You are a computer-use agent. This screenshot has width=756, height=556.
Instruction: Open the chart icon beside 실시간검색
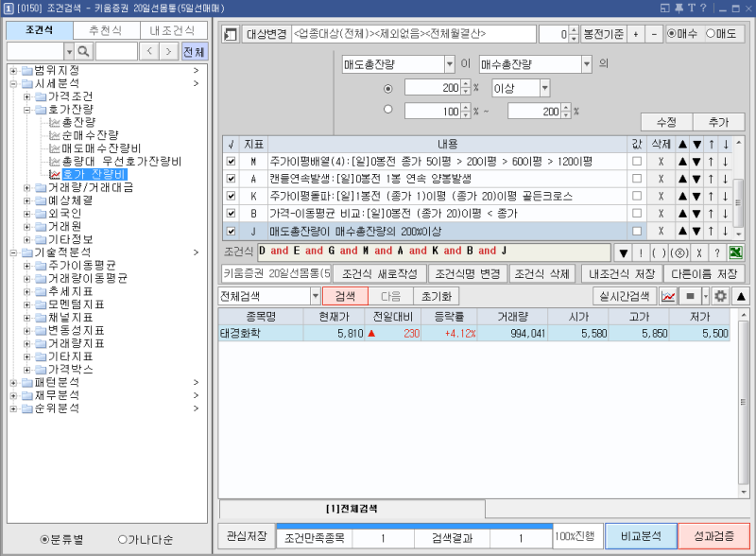668,296
